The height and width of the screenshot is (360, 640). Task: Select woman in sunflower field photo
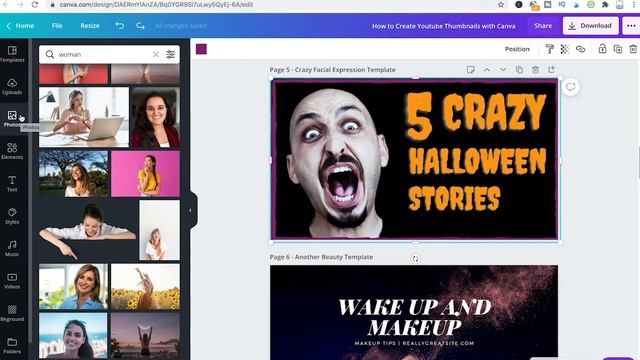point(145,287)
